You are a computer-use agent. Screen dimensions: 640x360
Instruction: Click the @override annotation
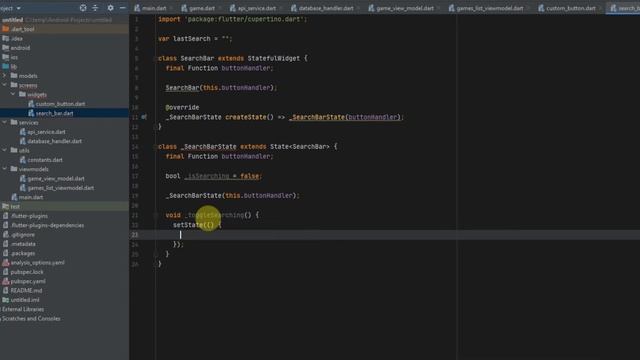point(182,107)
